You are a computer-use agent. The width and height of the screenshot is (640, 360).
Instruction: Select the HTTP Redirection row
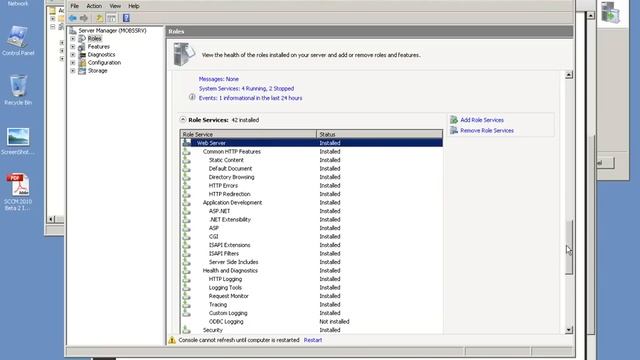[311, 194]
